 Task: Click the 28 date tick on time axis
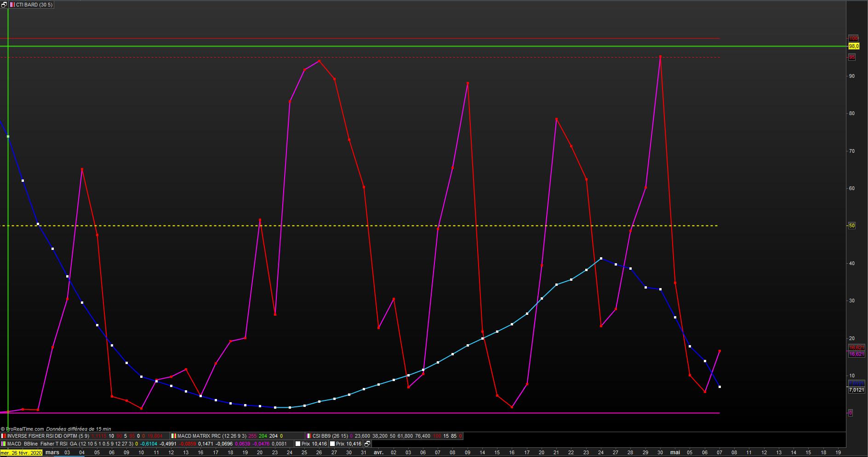point(630,452)
